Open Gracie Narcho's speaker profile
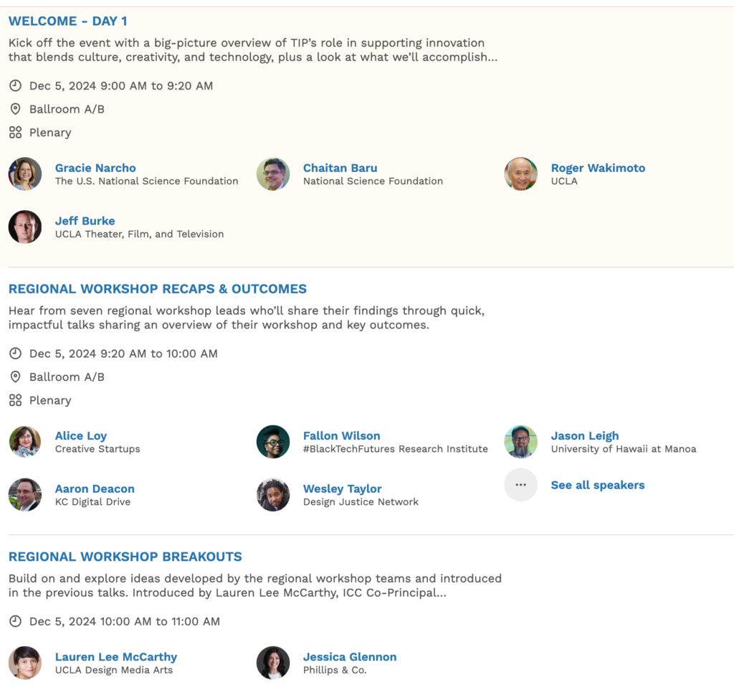This screenshot has height=700, width=734. [x=95, y=168]
